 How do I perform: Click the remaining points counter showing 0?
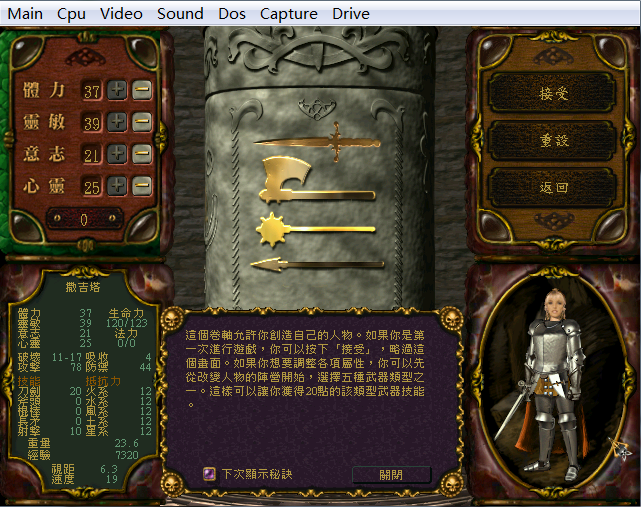[x=84, y=220]
